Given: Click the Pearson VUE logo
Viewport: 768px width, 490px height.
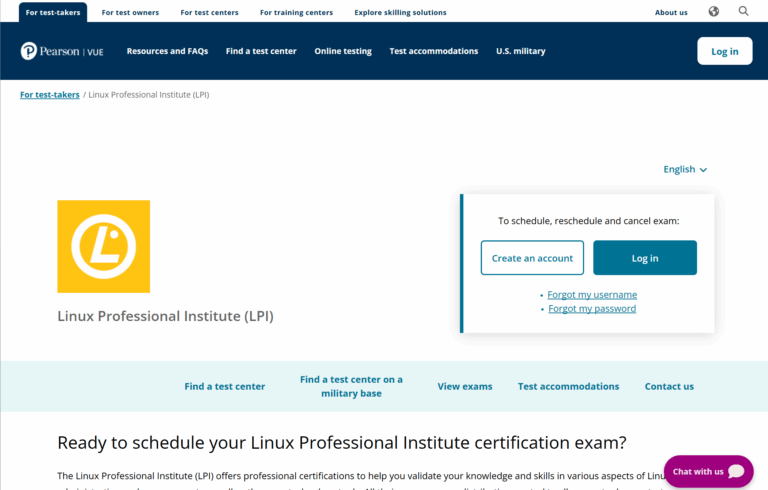Looking at the screenshot, I should point(62,51).
